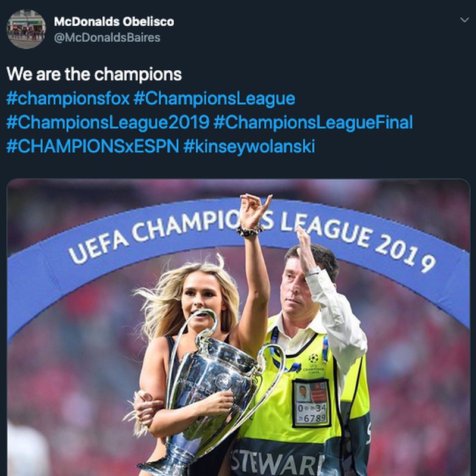Click the steward's wristwatch in the photo
The width and height of the screenshot is (476, 476).
312,271
